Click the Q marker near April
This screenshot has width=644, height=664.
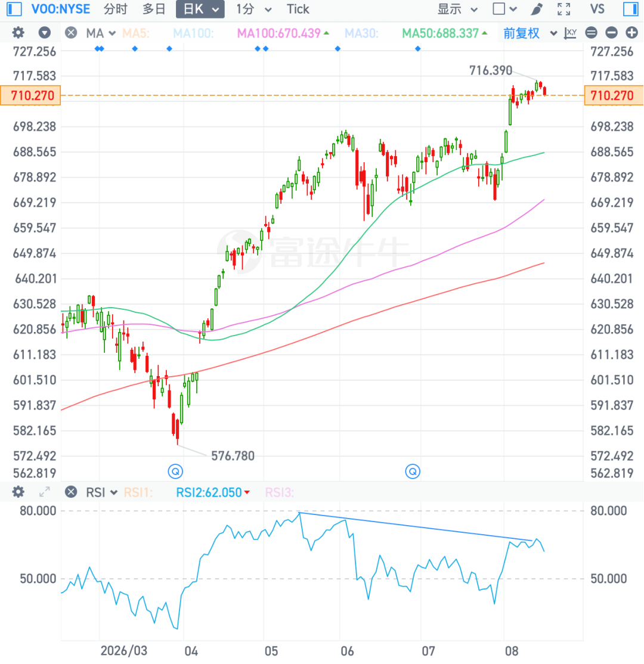click(x=175, y=471)
